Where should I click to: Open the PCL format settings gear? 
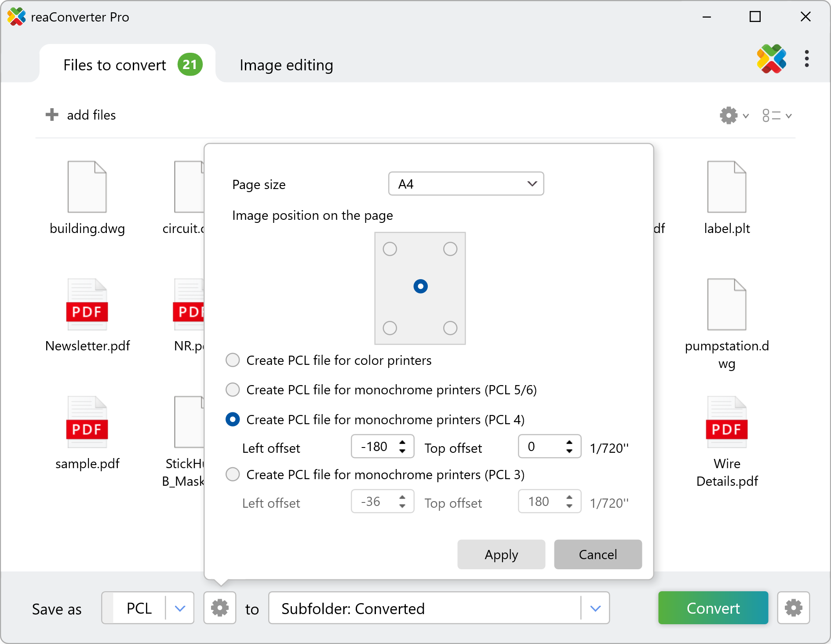click(220, 608)
